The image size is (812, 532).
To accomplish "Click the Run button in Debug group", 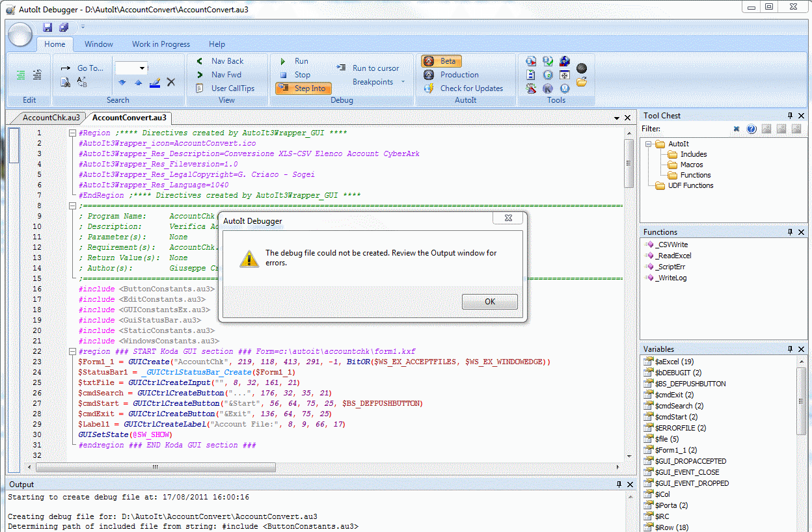I will 294,61.
